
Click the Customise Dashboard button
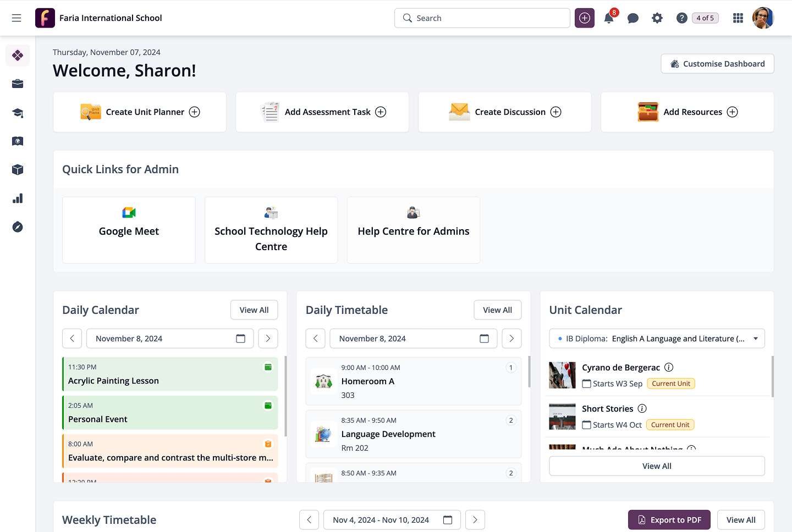(x=717, y=64)
